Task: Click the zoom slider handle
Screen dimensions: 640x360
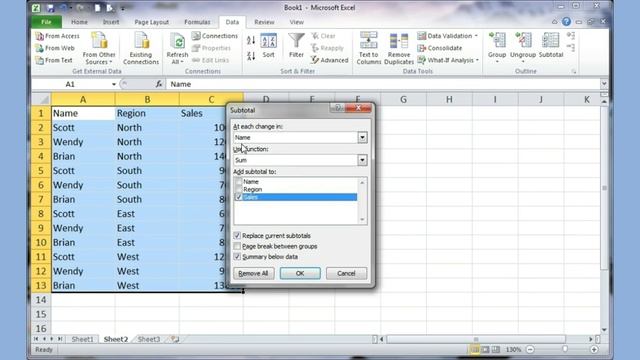Action: [x=565, y=350]
